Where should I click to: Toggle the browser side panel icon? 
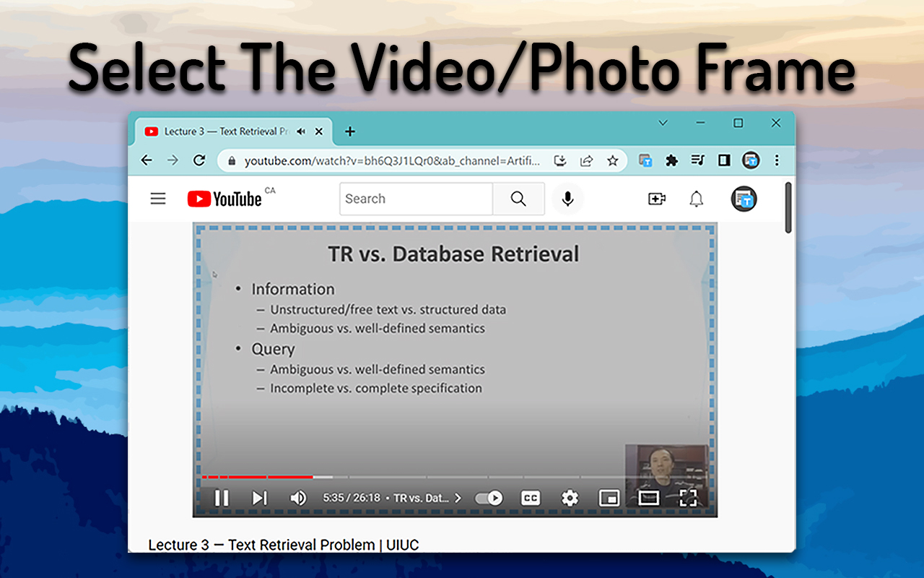[x=724, y=160]
